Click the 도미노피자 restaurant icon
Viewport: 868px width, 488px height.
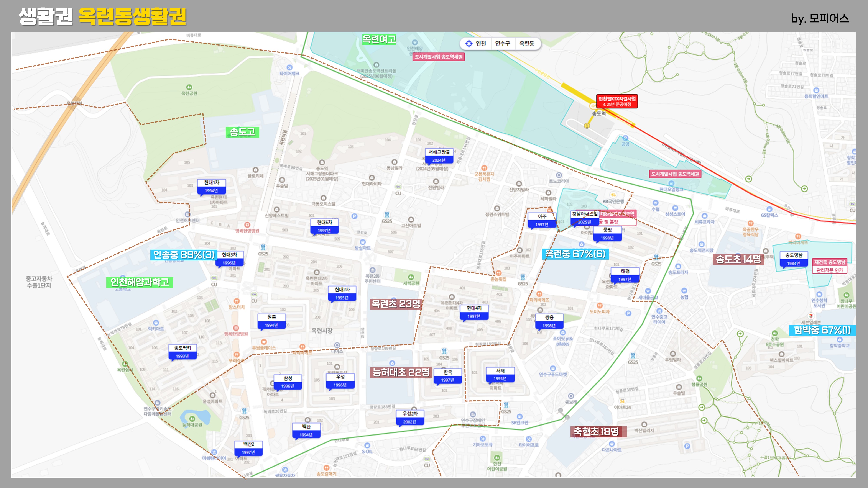coord(599,305)
